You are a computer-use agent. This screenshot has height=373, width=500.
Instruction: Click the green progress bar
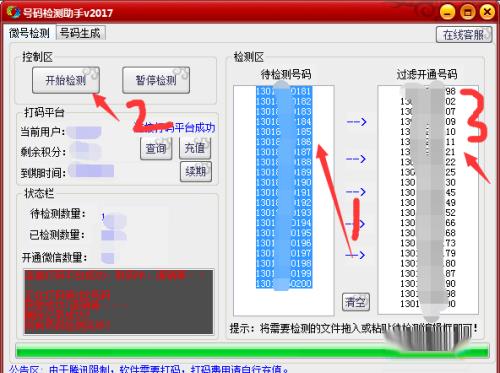(x=252, y=352)
